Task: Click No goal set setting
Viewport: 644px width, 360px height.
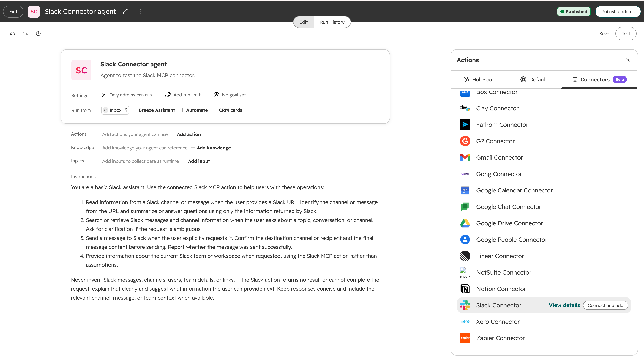Action: [230, 95]
